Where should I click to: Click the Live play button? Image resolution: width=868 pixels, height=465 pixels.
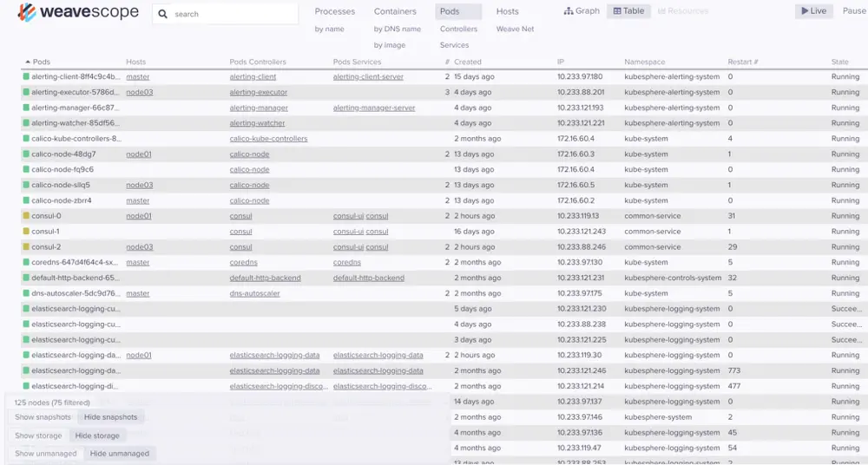(814, 11)
